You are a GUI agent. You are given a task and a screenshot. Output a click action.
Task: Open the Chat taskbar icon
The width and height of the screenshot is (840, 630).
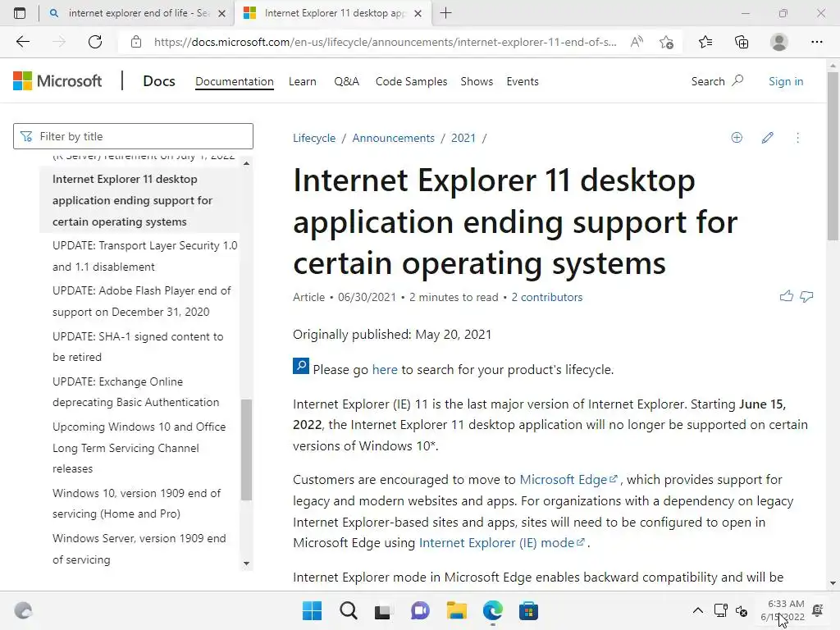420,610
